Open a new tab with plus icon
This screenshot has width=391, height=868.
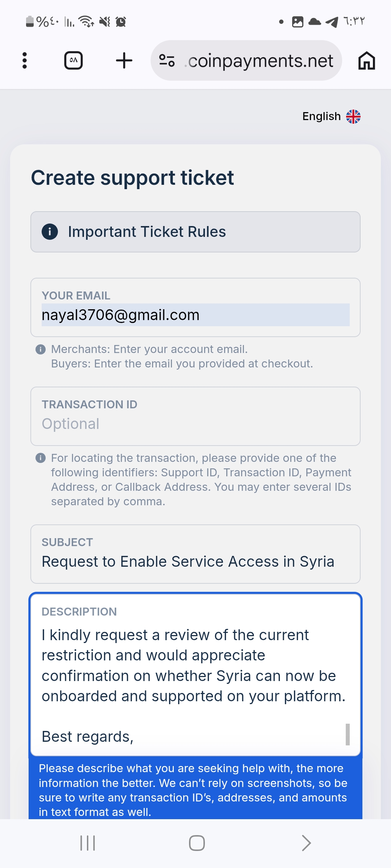point(124,60)
